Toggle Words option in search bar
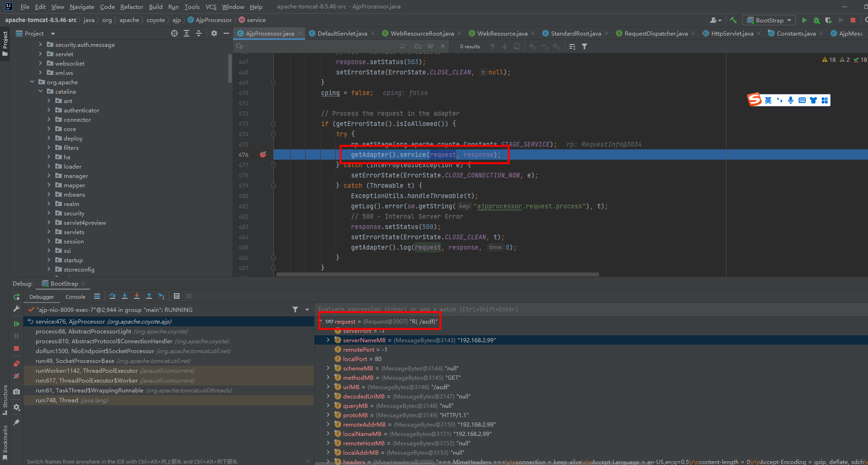 point(430,46)
